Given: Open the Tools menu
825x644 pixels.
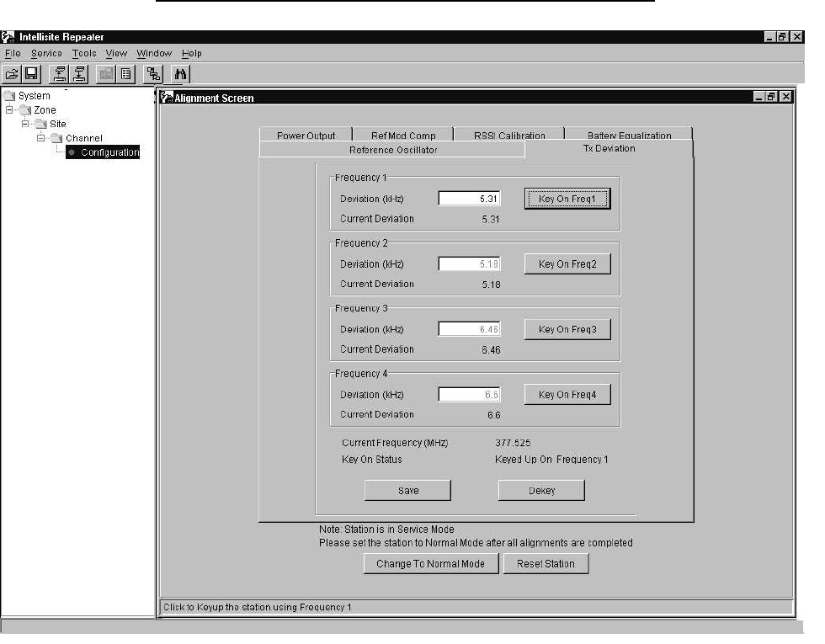Looking at the screenshot, I should pyautogui.click(x=84, y=53).
